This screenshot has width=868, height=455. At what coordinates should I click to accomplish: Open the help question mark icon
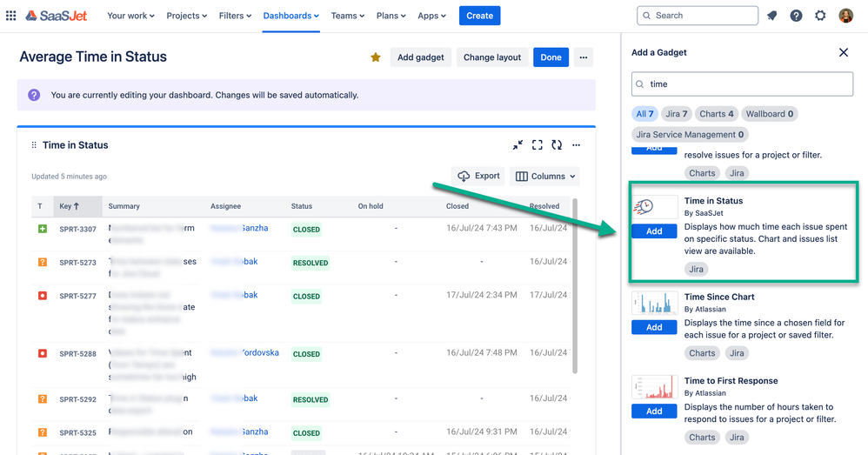796,16
